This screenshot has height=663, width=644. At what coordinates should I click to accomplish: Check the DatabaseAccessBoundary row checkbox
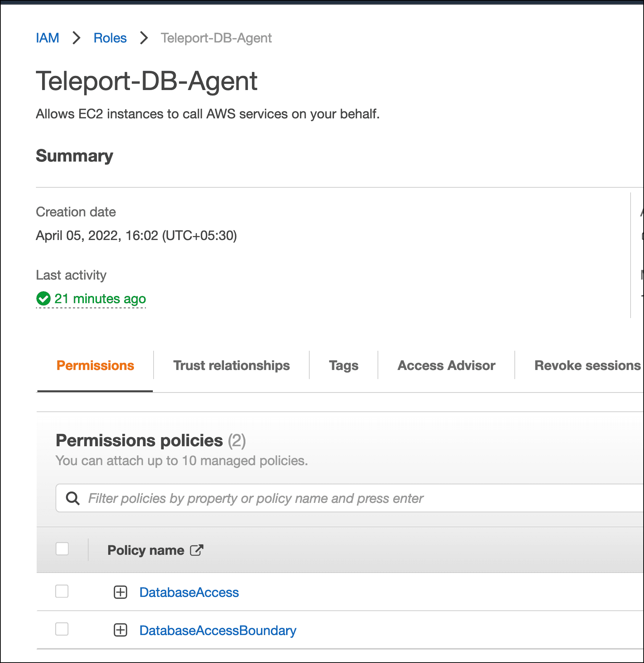click(62, 630)
